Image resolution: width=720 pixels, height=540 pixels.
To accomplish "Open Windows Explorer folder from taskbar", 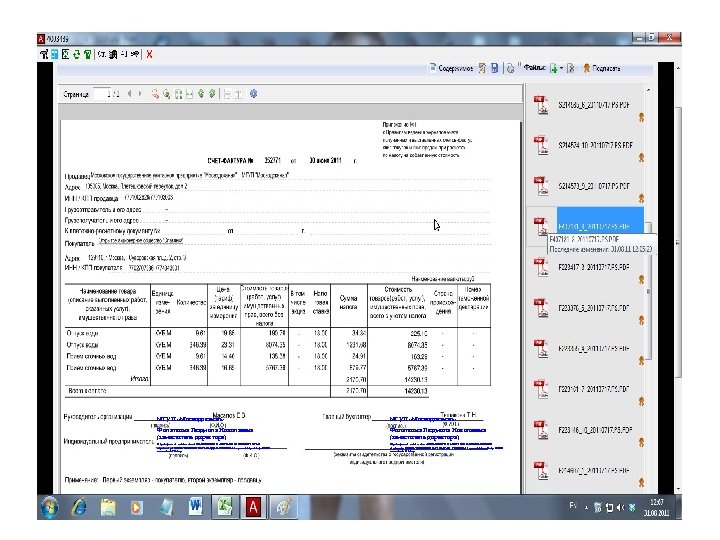I will click(x=108, y=507).
